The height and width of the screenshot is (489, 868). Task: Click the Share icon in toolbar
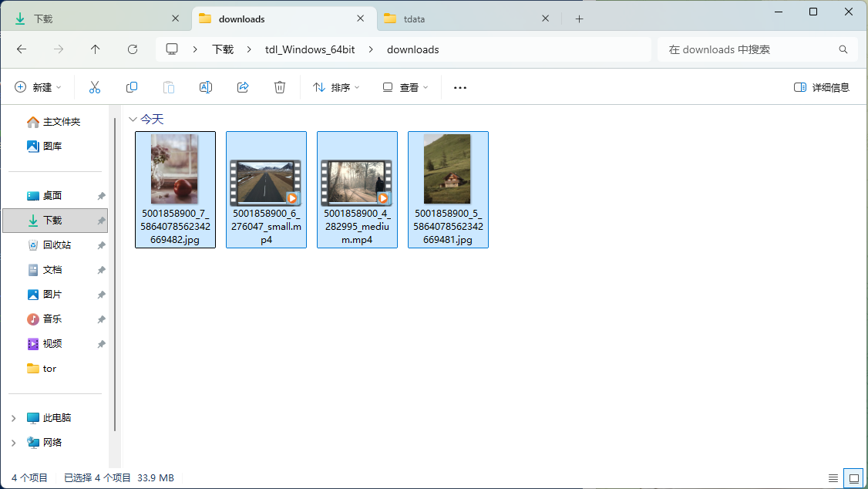click(243, 88)
